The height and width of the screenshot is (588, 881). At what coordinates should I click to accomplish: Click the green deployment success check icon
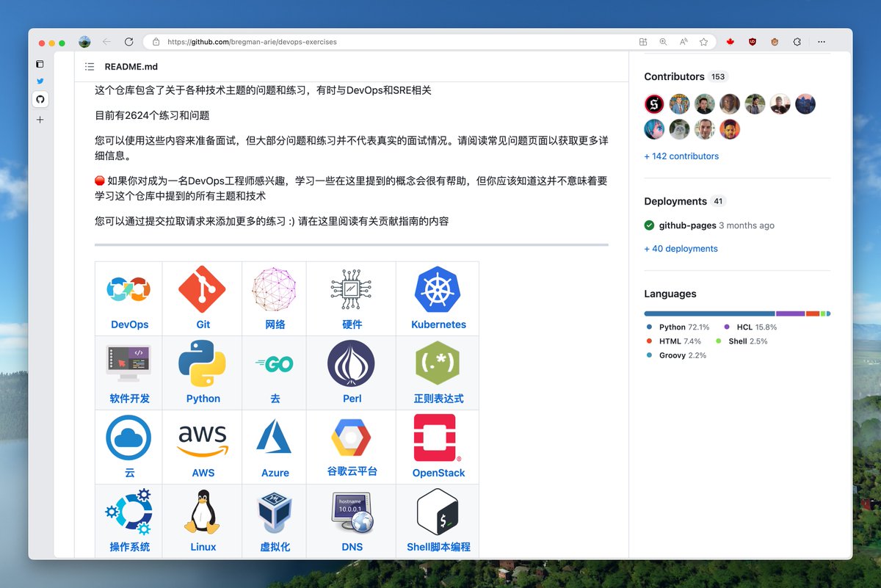click(649, 225)
